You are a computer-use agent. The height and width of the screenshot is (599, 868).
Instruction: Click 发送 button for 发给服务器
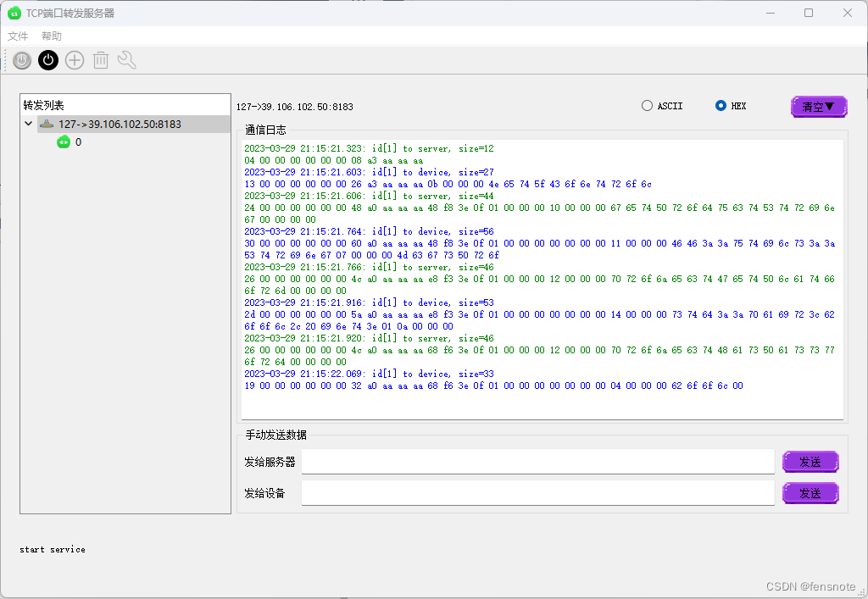pyautogui.click(x=810, y=462)
